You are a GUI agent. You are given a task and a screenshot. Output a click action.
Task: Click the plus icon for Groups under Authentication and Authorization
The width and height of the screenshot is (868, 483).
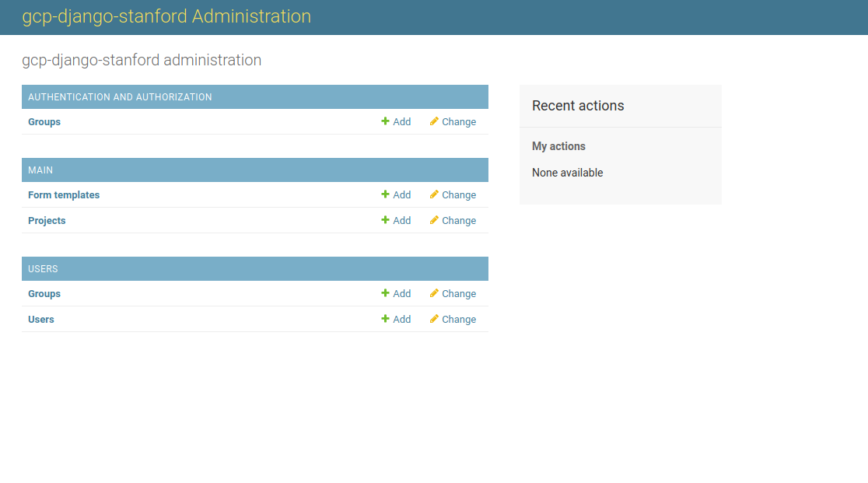pos(385,121)
